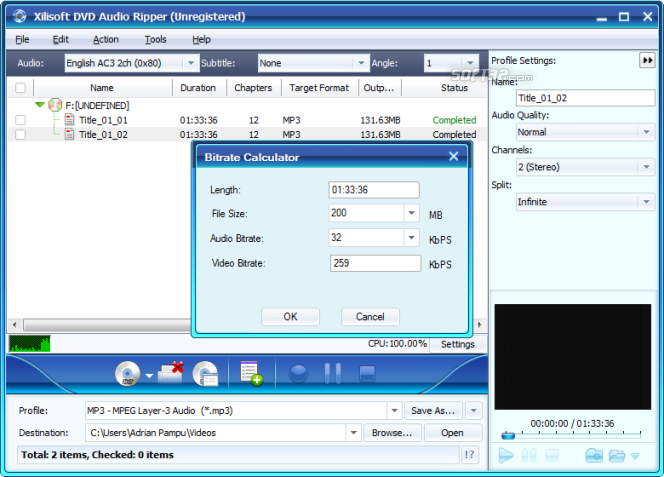
Task: Open DVD source dropdown arrow next to disc
Action: pos(149,376)
